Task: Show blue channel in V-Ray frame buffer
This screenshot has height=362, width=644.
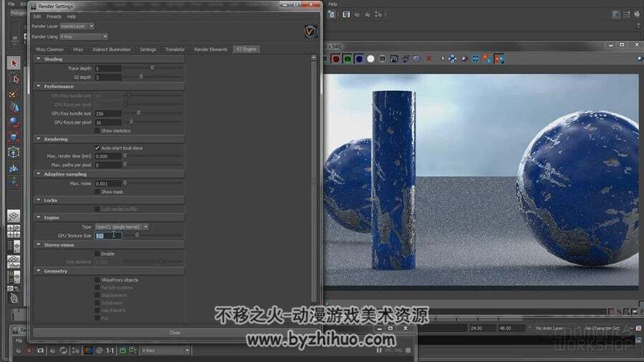Action: pyautogui.click(x=359, y=59)
